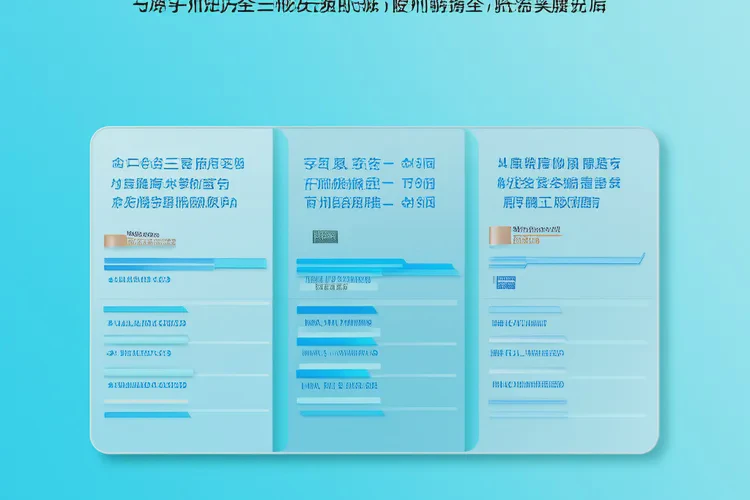This screenshot has height=500, width=750.
Task: Select the first list row in the left panel
Action: pos(146,323)
